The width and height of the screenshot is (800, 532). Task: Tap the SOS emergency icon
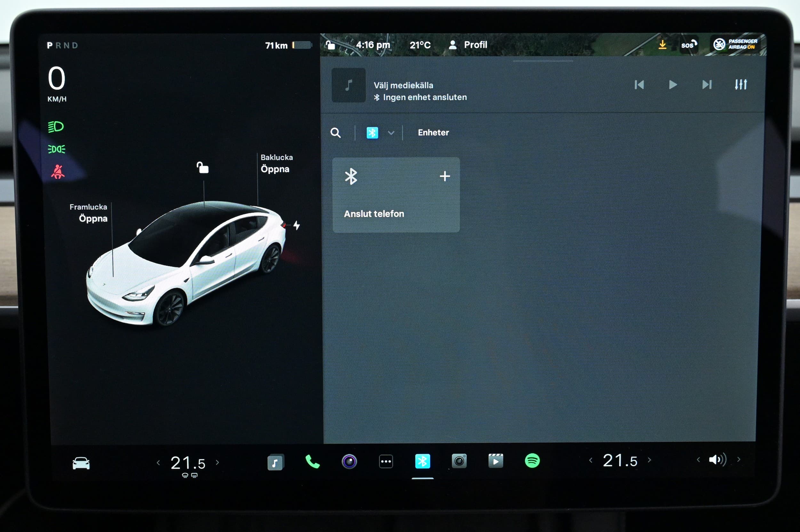tap(689, 44)
